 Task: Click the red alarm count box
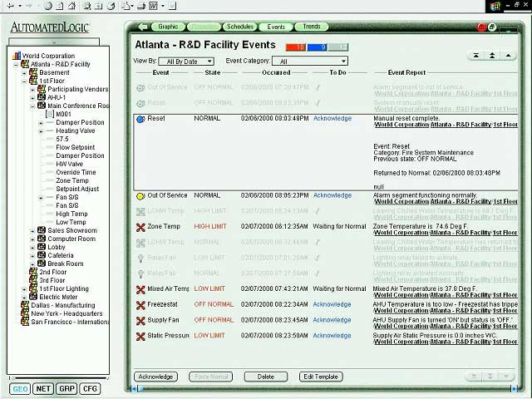click(x=296, y=47)
